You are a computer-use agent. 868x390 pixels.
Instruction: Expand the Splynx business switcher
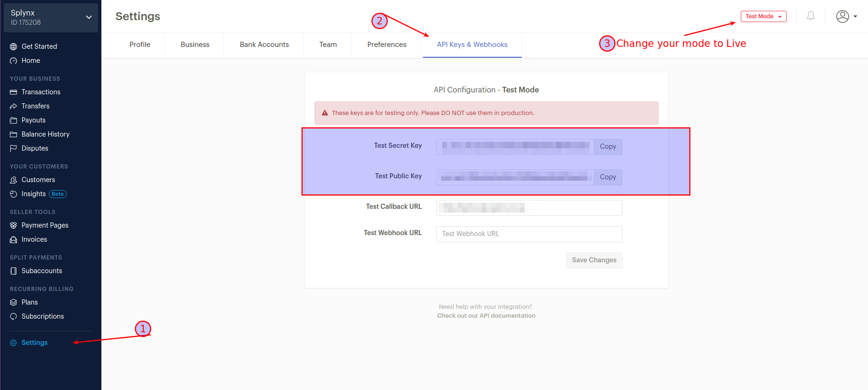pos(51,18)
